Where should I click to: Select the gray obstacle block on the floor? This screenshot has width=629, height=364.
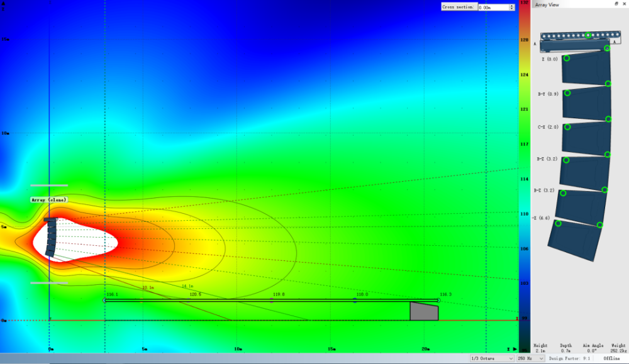424,311
